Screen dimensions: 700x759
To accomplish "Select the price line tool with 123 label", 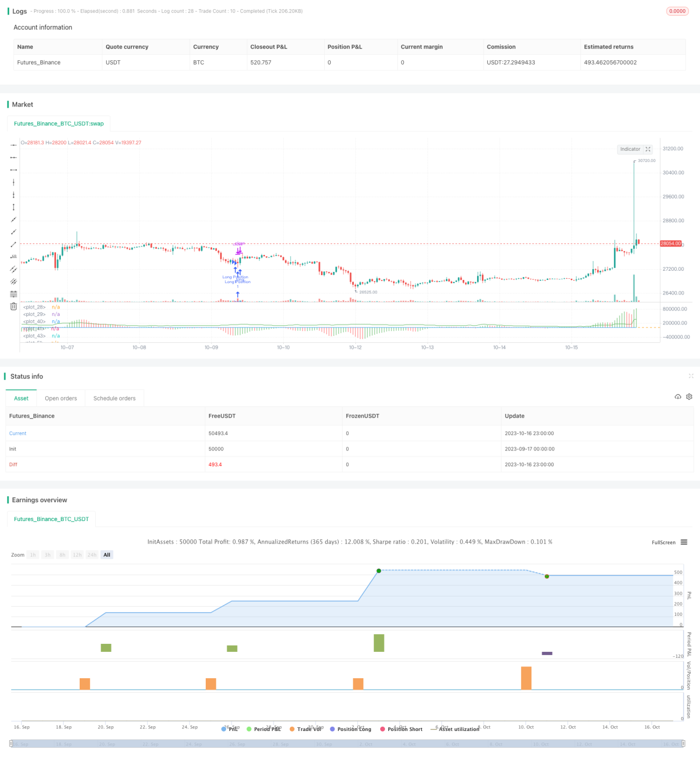I will coord(13,257).
